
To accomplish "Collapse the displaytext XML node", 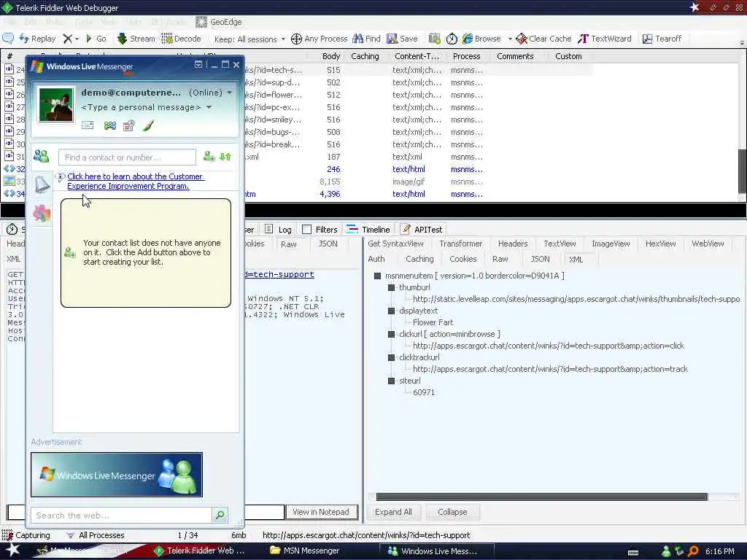I will (x=391, y=311).
